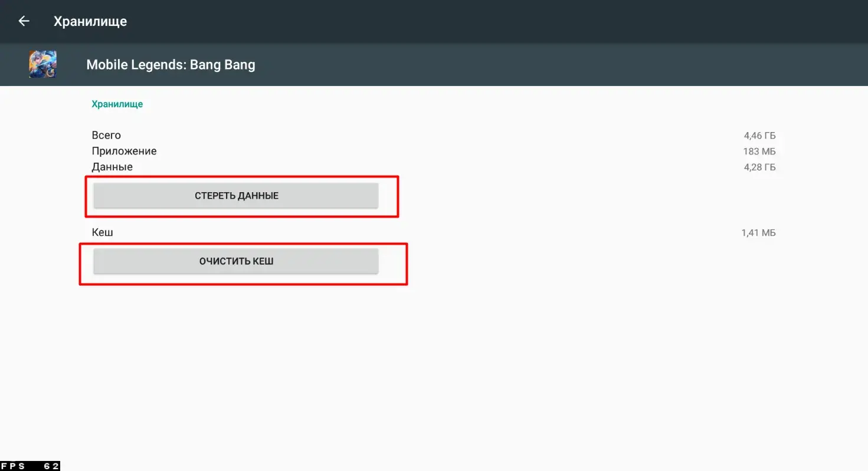Image resolution: width=868 pixels, height=471 pixels.
Task: Select the 4,28 ГБ data value
Action: pos(760,167)
